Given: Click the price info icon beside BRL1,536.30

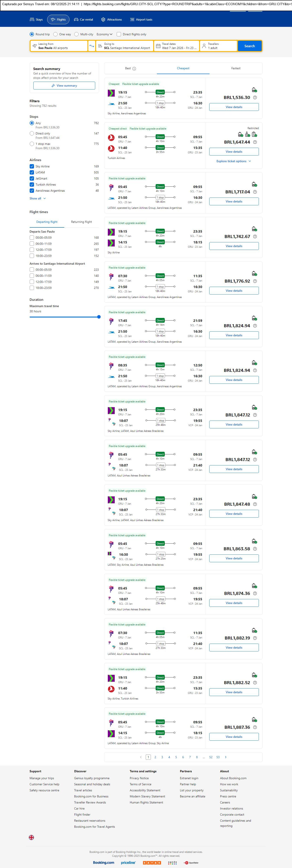Looking at the screenshot, I should (255, 98).
